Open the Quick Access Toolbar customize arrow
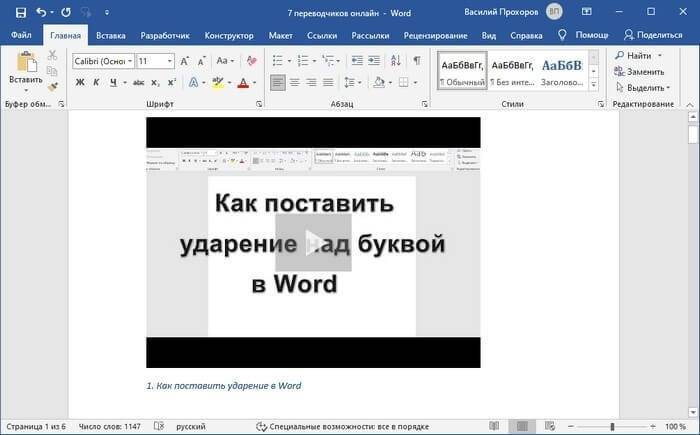This screenshot has height=435, width=700. [107, 13]
